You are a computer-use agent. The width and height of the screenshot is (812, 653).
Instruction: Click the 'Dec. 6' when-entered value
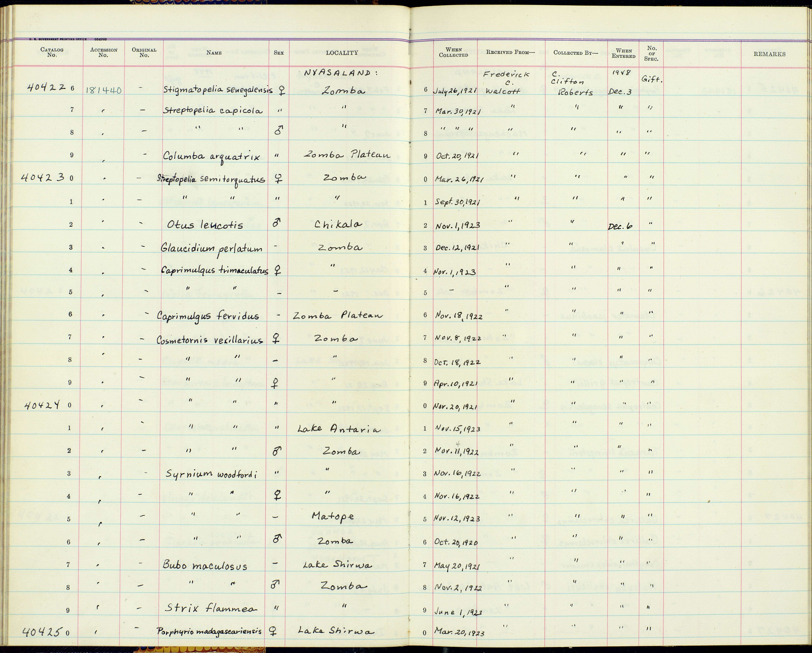coord(620,226)
